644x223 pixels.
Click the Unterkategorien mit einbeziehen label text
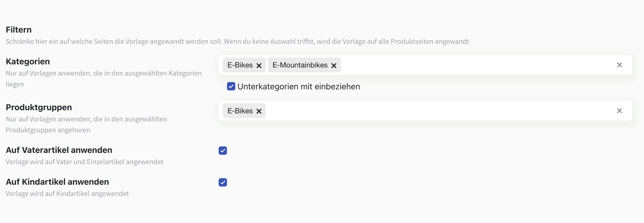[299, 86]
